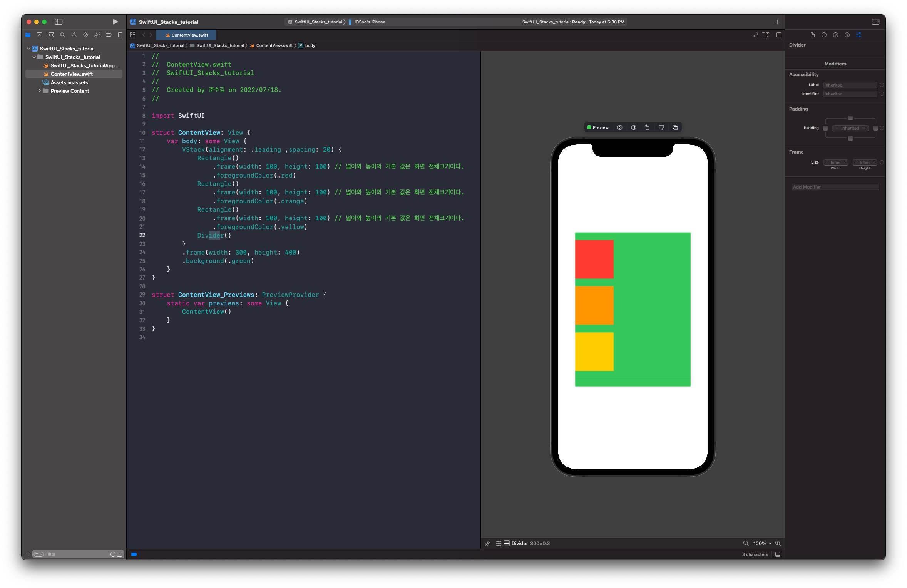Open the Quick Help inspector

[835, 35]
